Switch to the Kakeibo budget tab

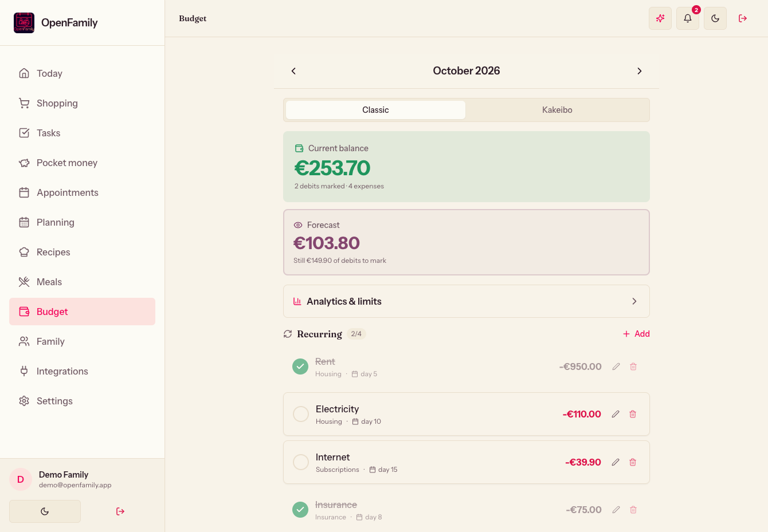point(557,110)
